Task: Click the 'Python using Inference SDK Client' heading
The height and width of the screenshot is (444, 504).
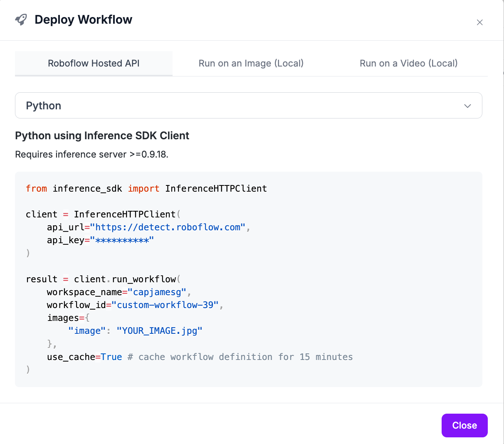Action: pyautogui.click(x=102, y=136)
